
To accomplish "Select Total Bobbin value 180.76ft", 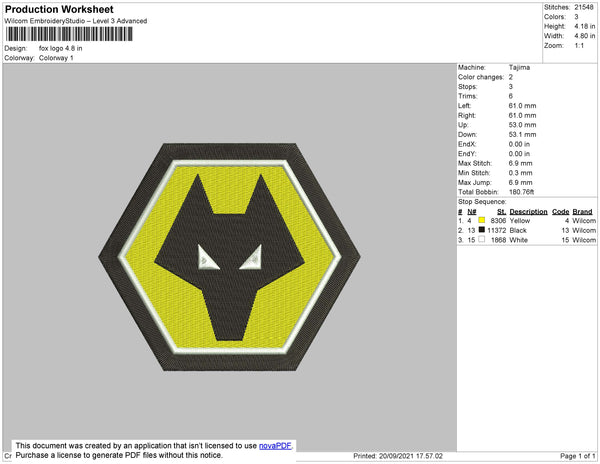I will coord(521,192).
